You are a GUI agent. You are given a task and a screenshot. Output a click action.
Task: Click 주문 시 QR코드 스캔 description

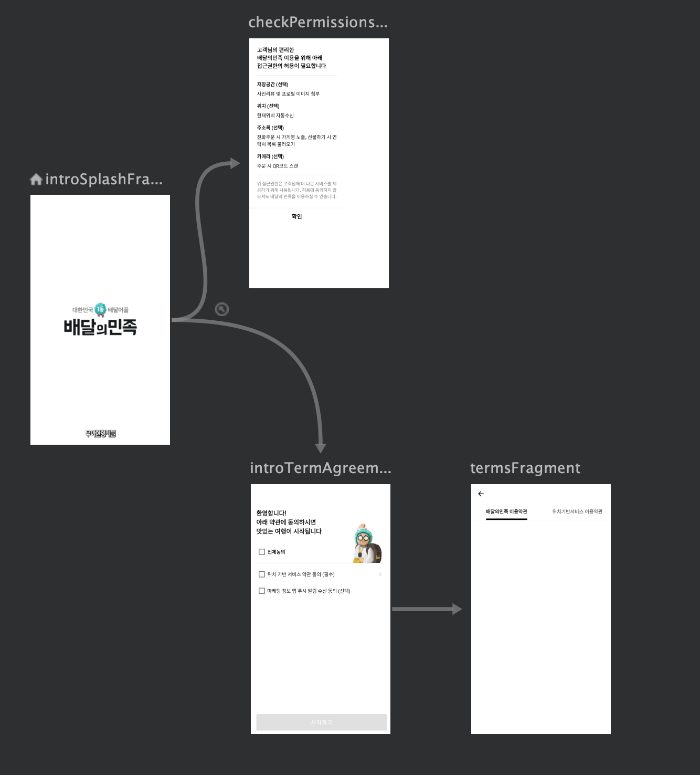point(277,166)
